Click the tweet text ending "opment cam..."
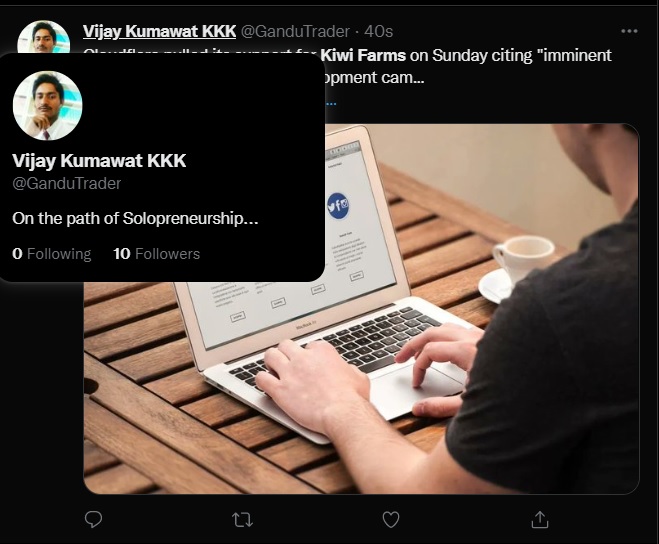 [374, 77]
